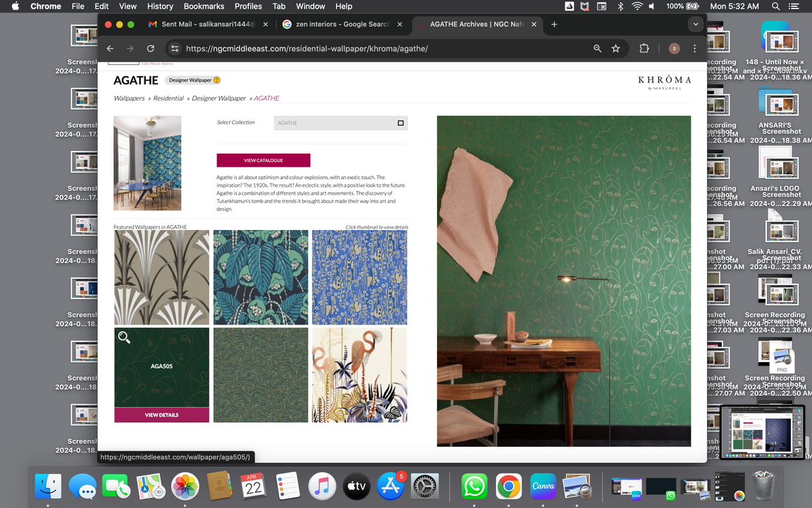Image resolution: width=812 pixels, height=508 pixels.
Task: Click the Bluetooth menu bar icon
Action: point(620,6)
